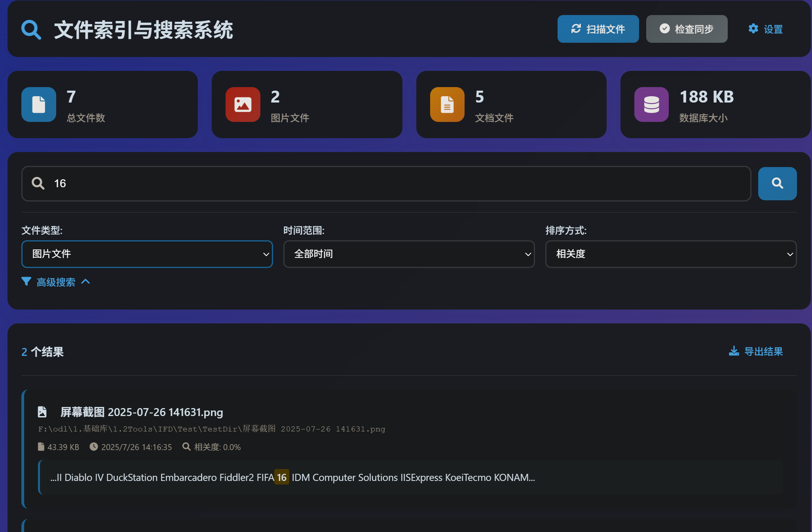The image size is (812, 532).
Task: Click the highlighted 16 in the snippet
Action: [x=282, y=477]
